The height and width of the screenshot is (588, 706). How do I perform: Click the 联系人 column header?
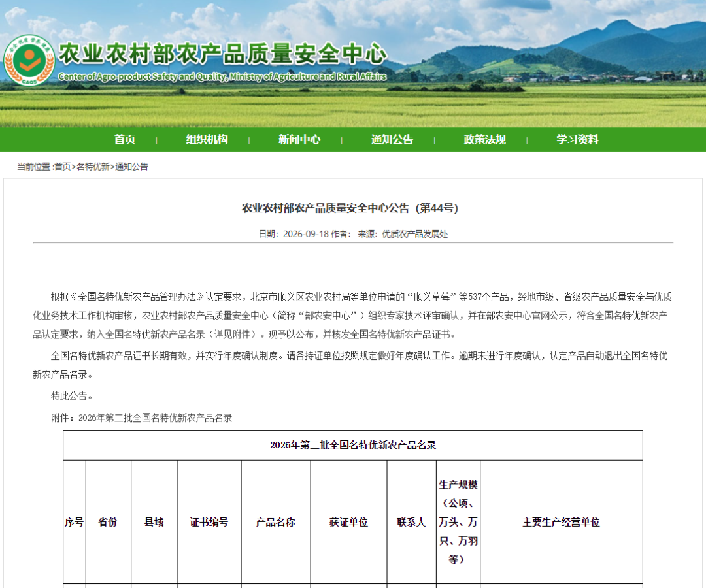pyautogui.click(x=411, y=522)
